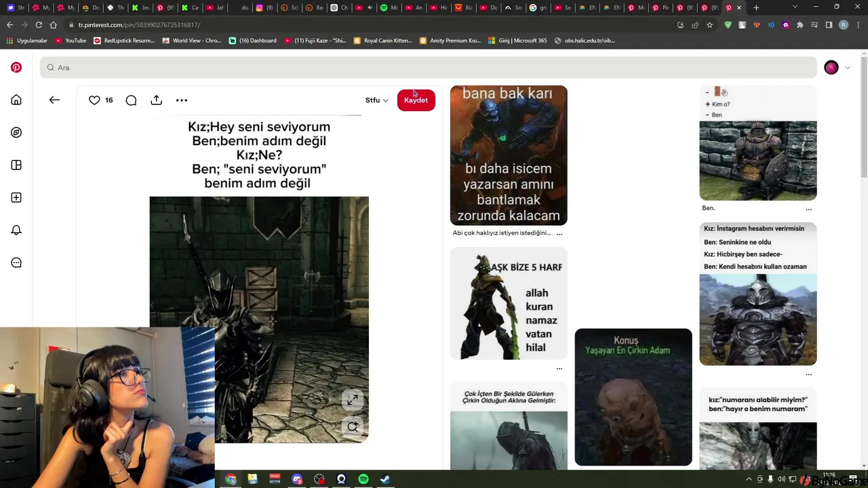
Task: Open the Royal Canin Kitten bookmark
Action: [382, 41]
